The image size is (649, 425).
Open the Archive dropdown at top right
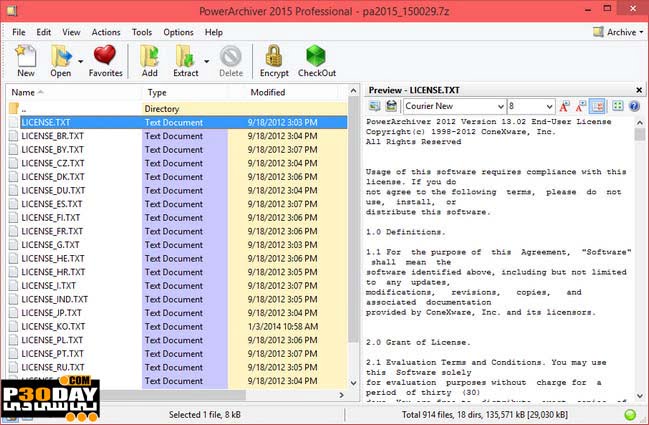click(x=618, y=32)
